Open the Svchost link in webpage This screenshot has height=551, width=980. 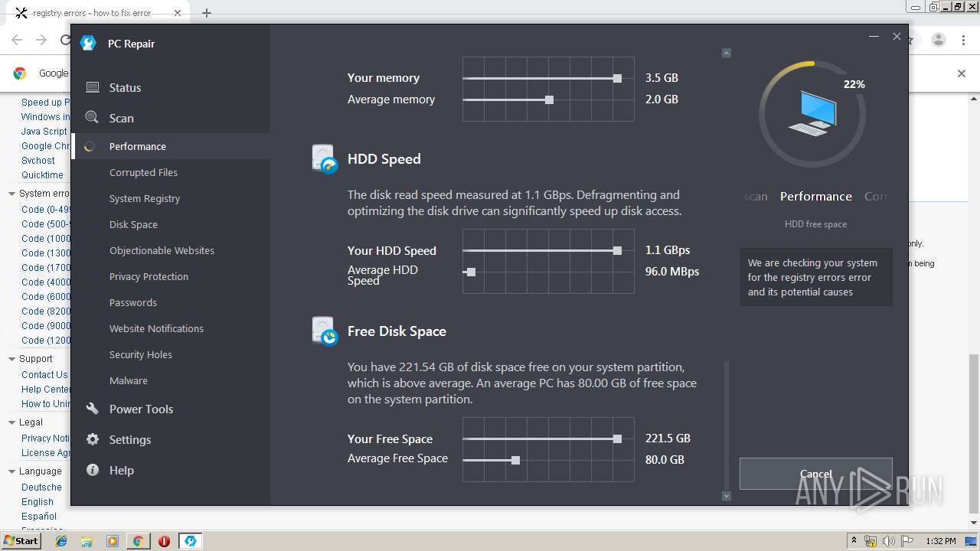click(38, 161)
